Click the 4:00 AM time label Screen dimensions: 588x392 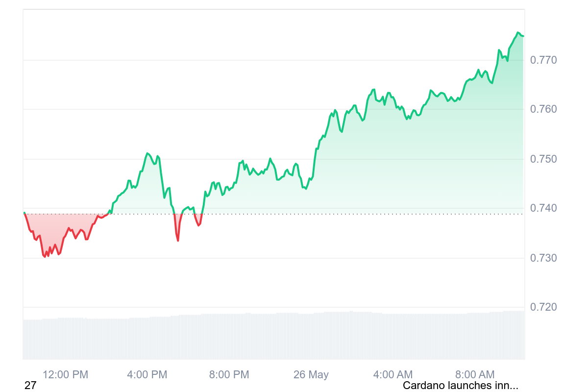(393, 375)
